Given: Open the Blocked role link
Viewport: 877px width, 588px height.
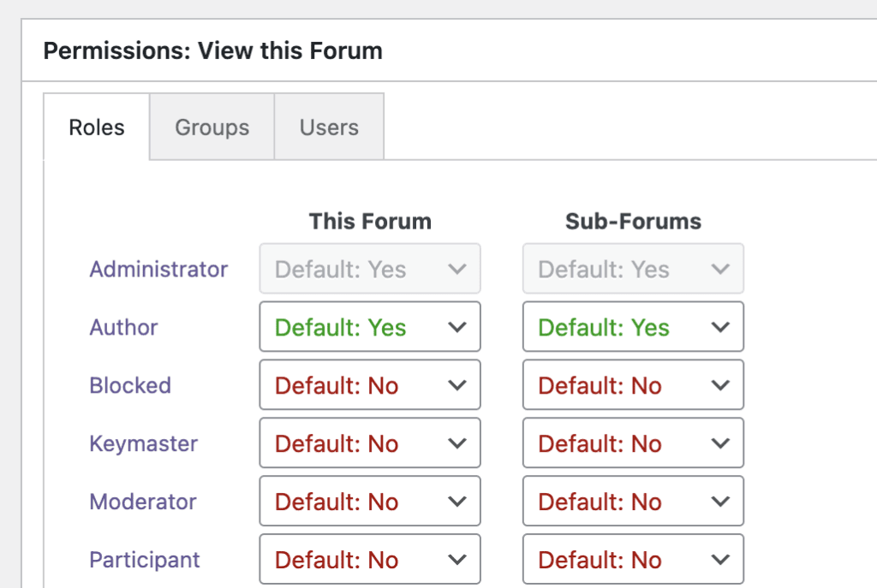Looking at the screenshot, I should coord(130,385).
